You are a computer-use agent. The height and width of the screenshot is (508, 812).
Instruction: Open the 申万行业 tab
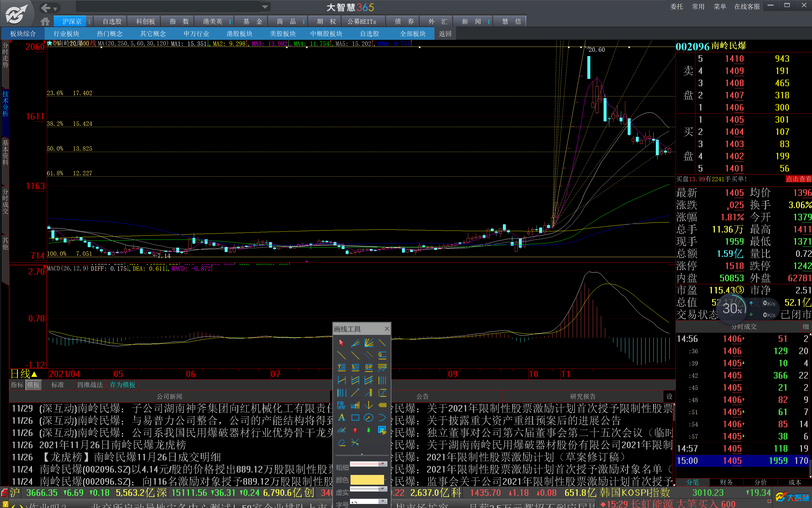[196, 34]
